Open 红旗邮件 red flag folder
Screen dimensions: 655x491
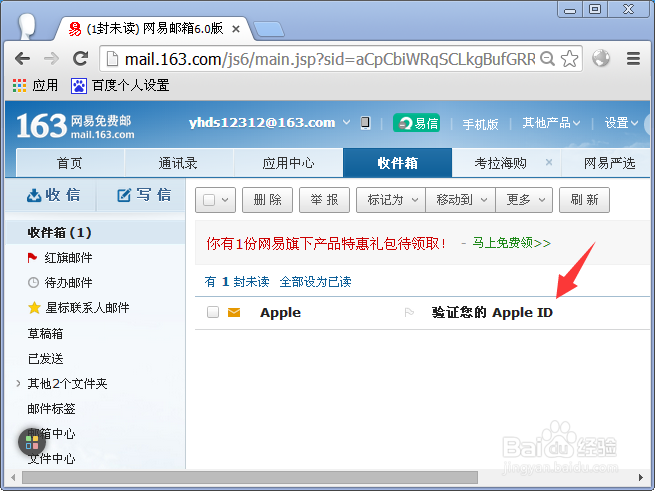coord(60,258)
